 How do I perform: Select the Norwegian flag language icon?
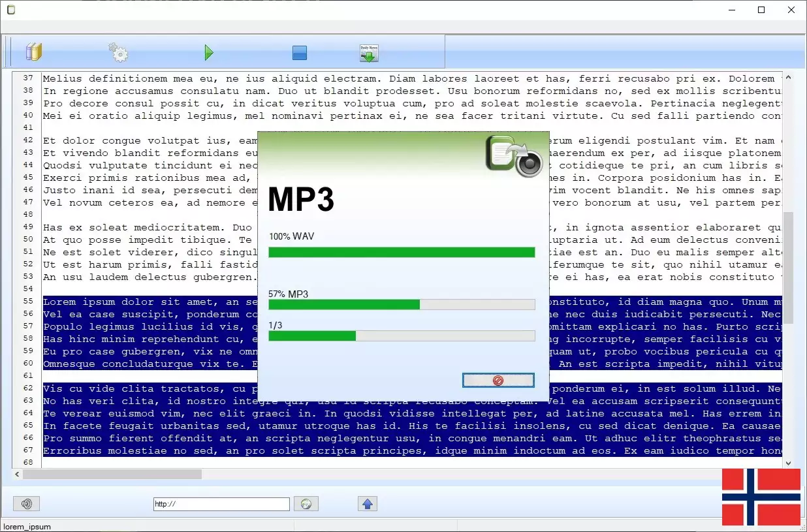coord(761,497)
